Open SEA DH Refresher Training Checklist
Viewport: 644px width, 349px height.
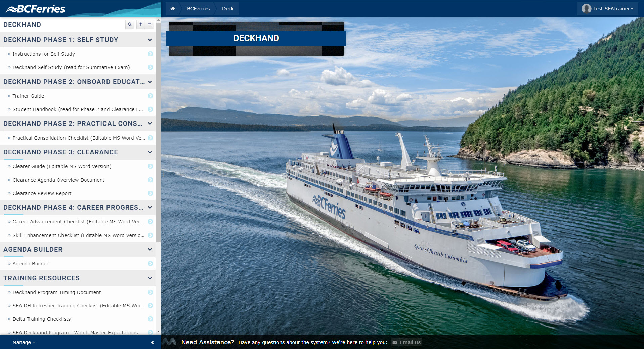[79, 306]
